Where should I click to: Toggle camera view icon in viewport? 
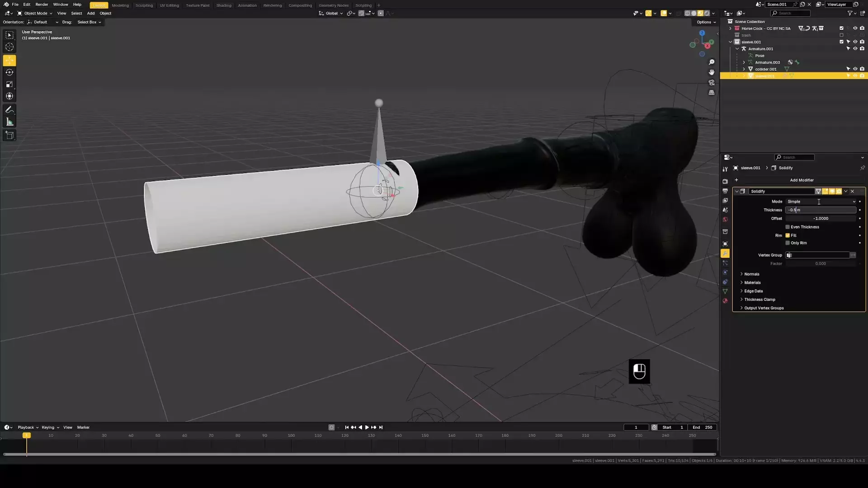(712, 83)
